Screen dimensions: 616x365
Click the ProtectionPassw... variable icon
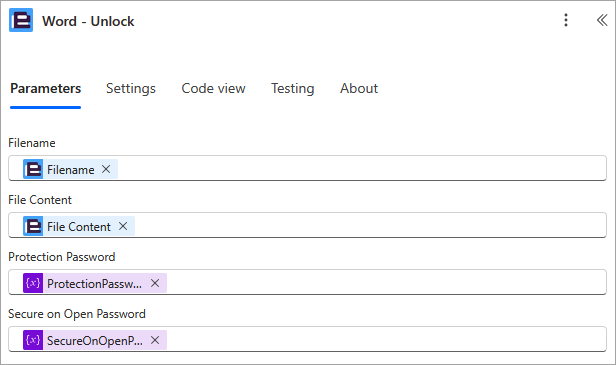(33, 283)
